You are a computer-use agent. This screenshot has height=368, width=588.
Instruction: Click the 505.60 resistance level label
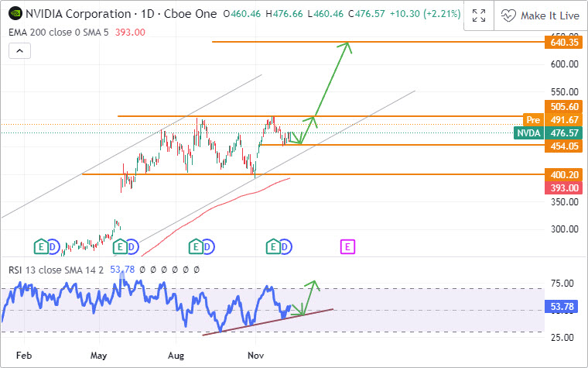coord(564,106)
